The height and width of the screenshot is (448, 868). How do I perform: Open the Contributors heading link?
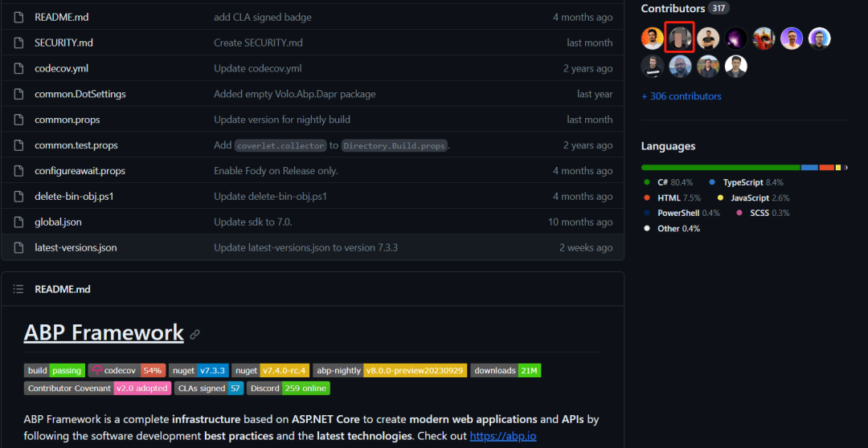(674, 8)
